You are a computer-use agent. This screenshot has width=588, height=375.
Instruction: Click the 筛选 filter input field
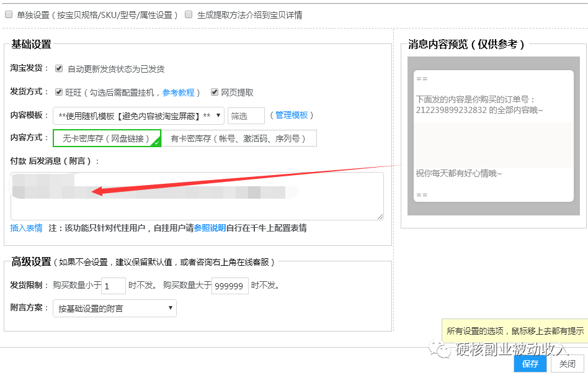pos(246,115)
